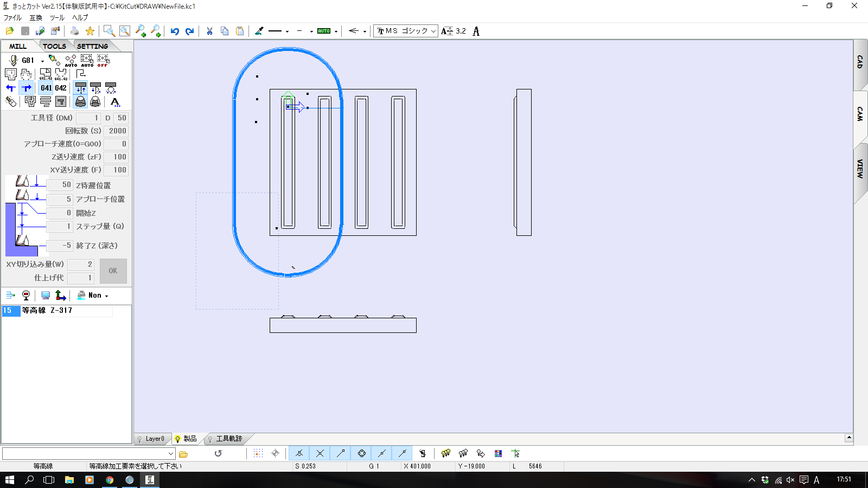The image size is (868, 488).
Task: Click the color palette icon in bottom toolbar
Action: point(498,453)
